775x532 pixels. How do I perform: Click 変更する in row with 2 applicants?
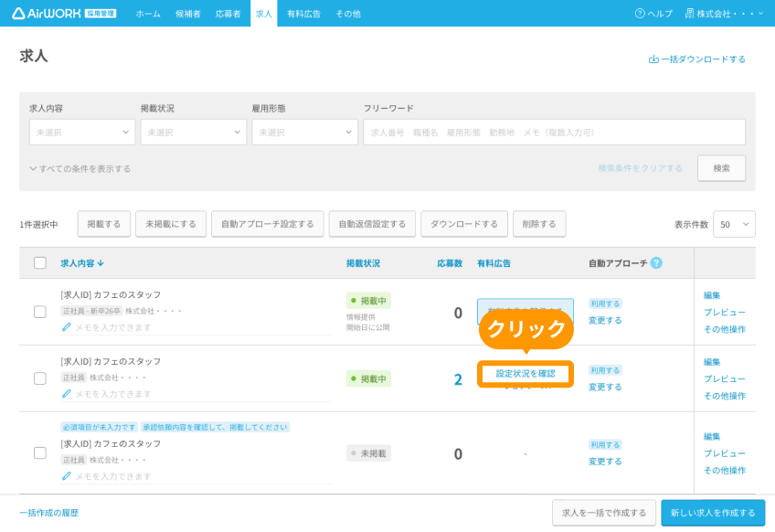pos(605,388)
